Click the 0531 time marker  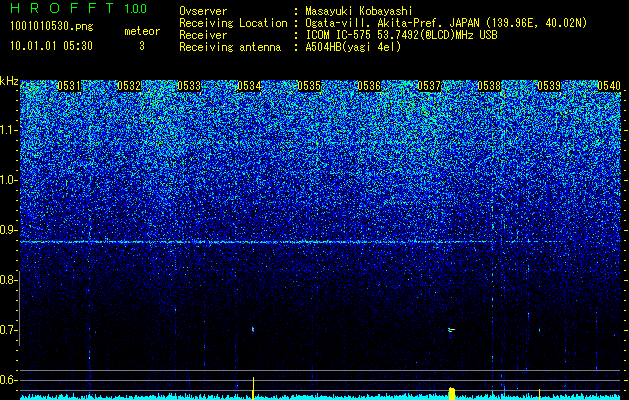click(x=69, y=86)
